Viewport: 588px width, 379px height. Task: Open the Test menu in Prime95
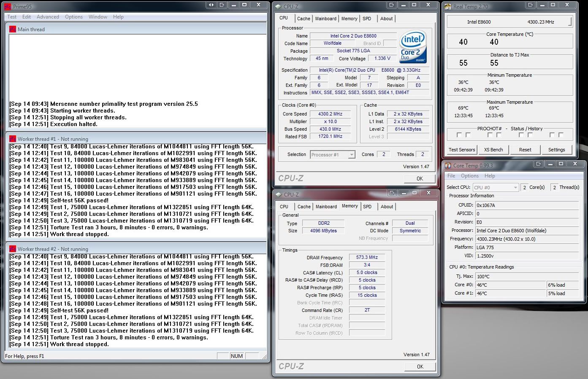click(12, 17)
